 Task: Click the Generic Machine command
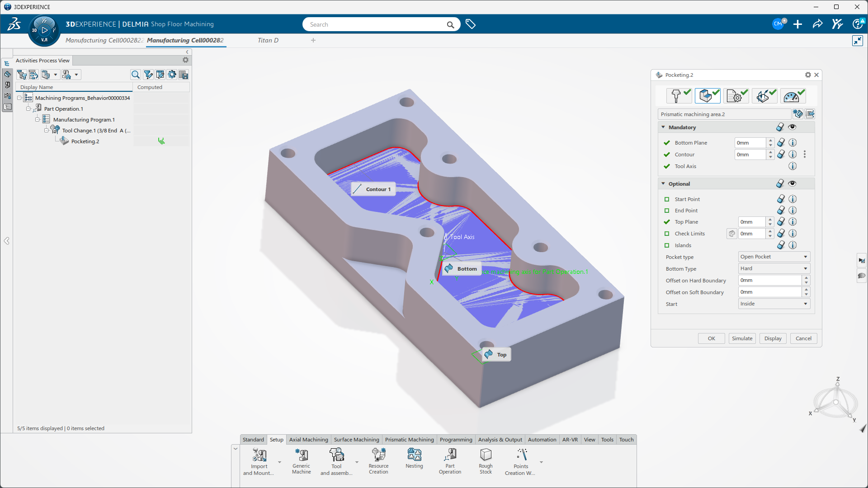tap(301, 461)
